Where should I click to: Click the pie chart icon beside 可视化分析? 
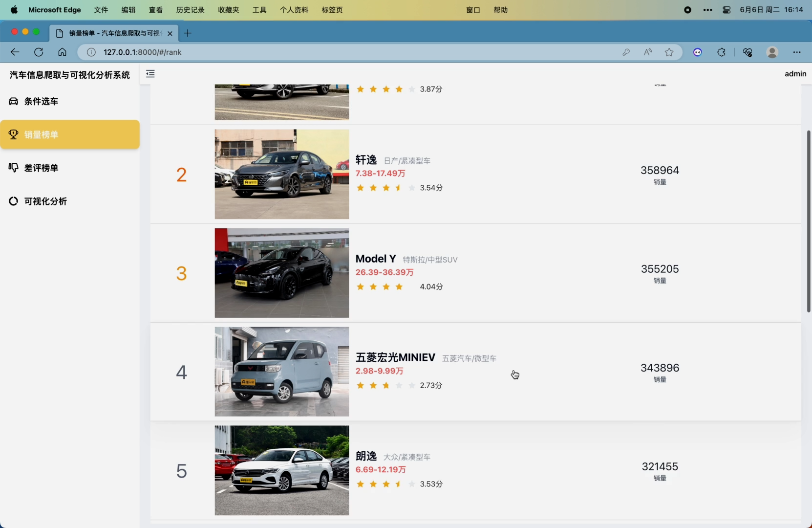(14, 201)
